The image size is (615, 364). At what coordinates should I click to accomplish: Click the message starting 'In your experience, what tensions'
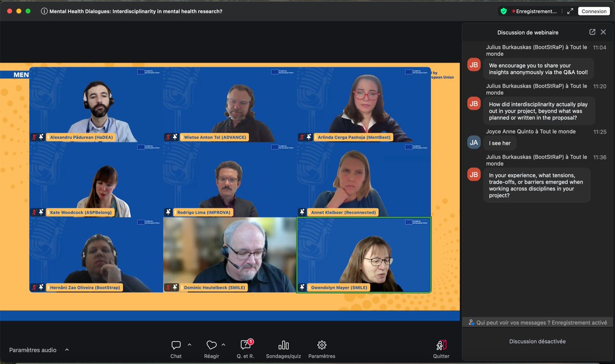(x=537, y=185)
